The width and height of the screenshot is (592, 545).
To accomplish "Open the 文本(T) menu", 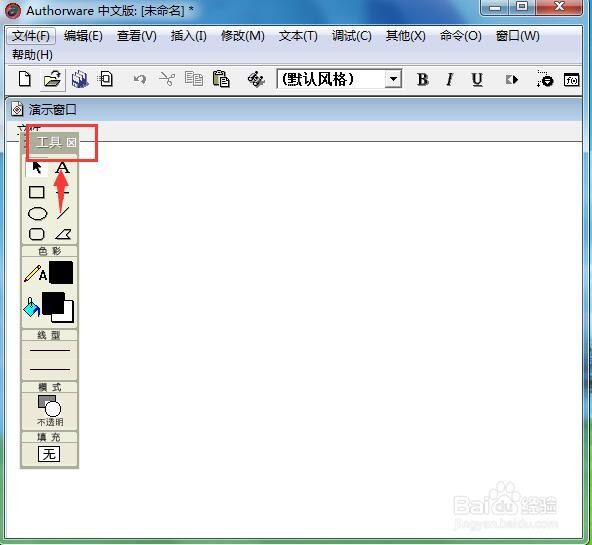I will coord(298,36).
